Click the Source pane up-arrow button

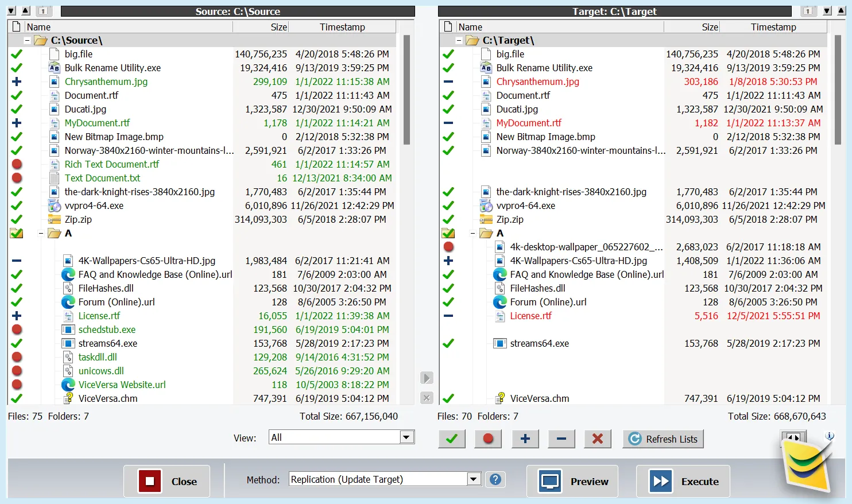(x=25, y=11)
